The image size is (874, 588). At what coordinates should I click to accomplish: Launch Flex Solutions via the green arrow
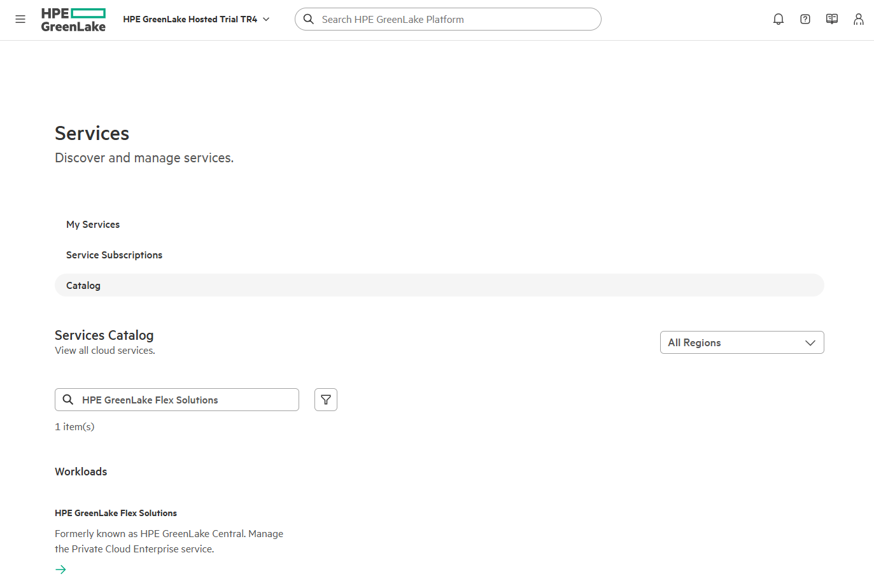tap(60, 569)
